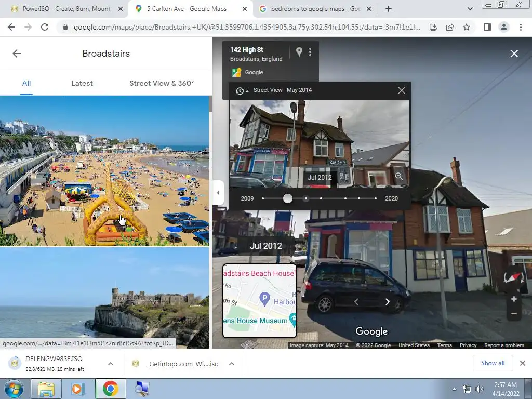Click the compass control in Street View
This screenshot has width=532, height=399.
pyautogui.click(x=514, y=278)
